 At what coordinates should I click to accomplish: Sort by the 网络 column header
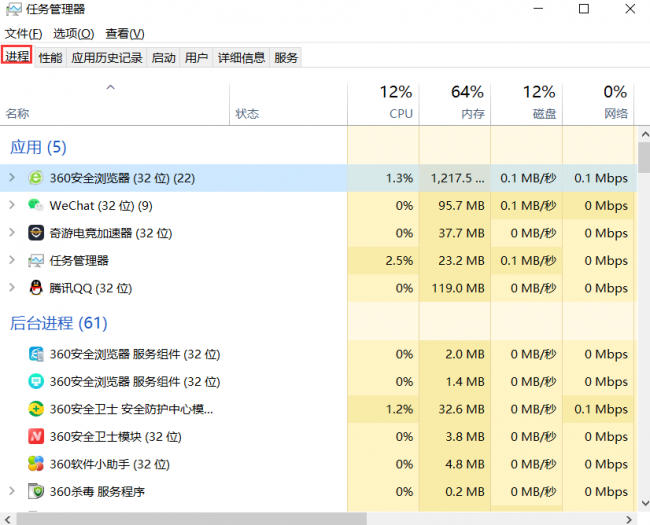(x=599, y=104)
